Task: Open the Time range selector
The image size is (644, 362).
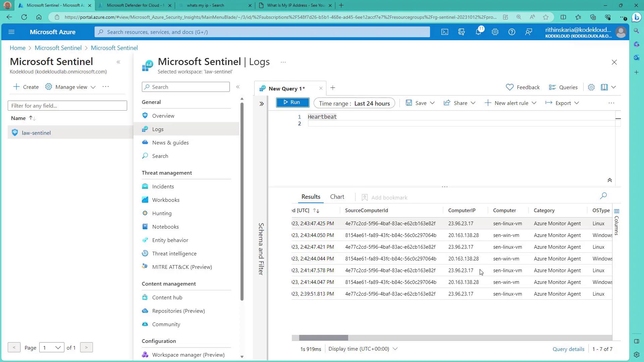Action: pos(354,103)
